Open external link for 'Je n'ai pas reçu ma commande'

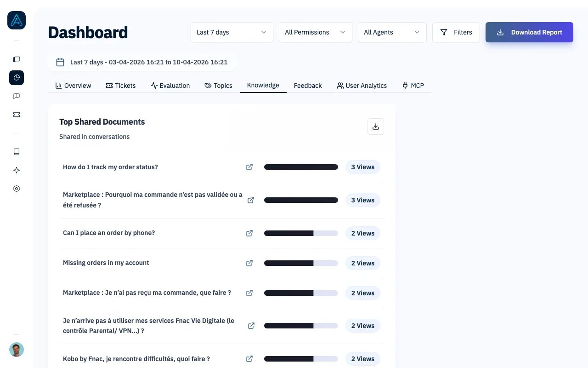coord(249,293)
